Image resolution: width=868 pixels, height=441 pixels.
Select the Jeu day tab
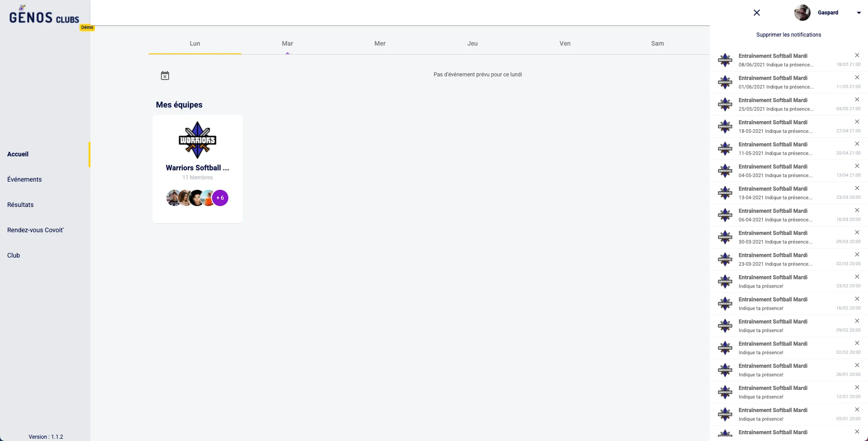click(x=472, y=43)
